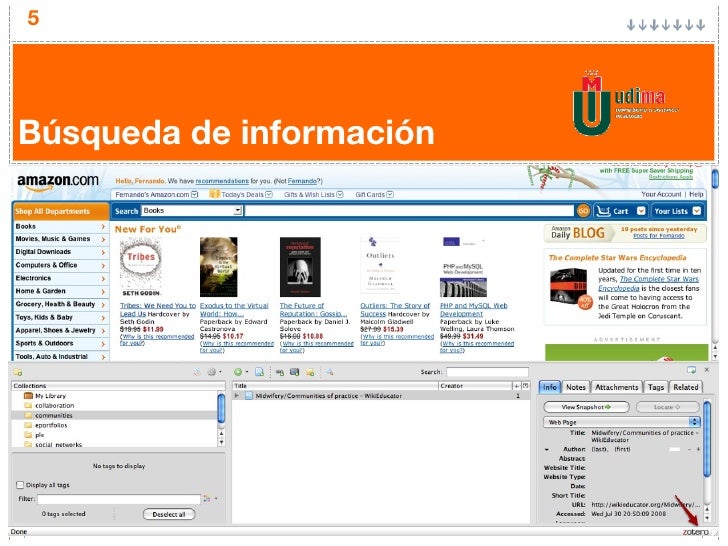Click the orange GO search button on Amazon
This screenshot has width=728, height=546.
[583, 211]
